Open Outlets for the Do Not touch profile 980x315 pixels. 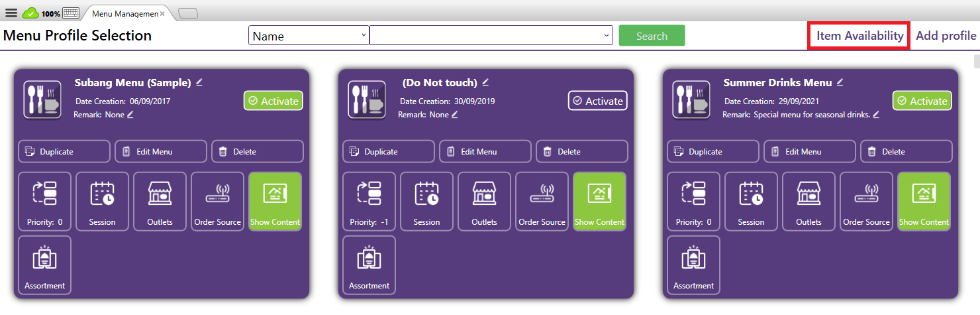(x=484, y=202)
